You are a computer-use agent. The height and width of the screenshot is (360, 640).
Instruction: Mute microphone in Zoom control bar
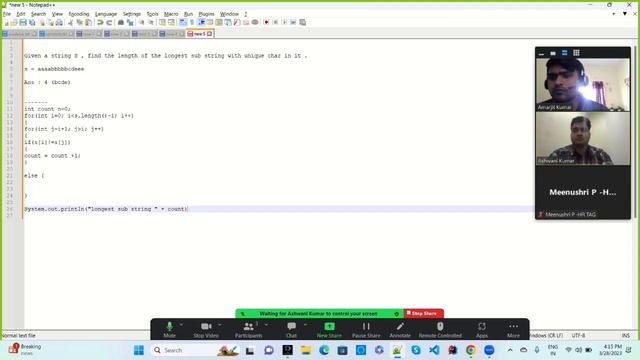(x=169, y=329)
